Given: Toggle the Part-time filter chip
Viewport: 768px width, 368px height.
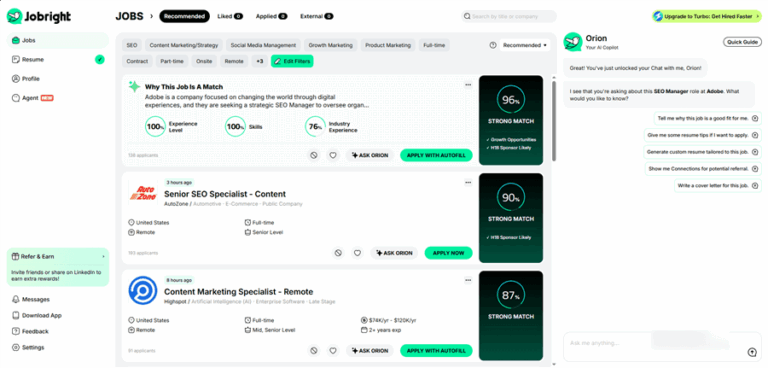Looking at the screenshot, I should pos(172,61).
